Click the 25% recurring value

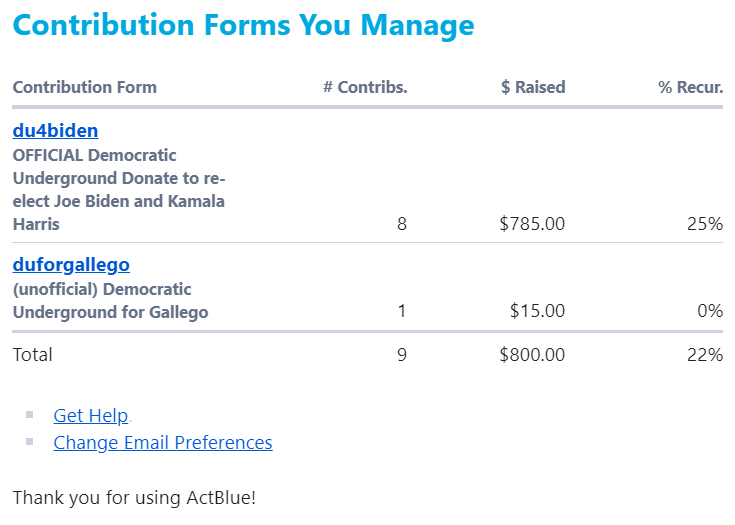click(x=704, y=224)
